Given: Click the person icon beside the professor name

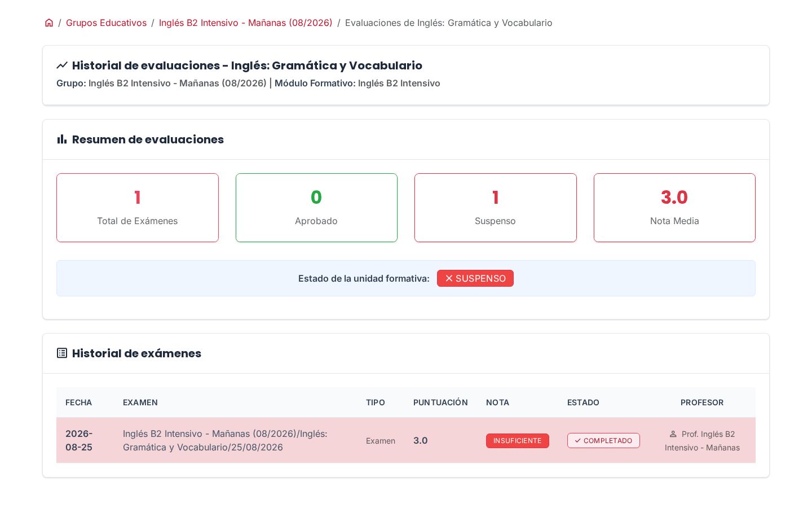Looking at the screenshot, I should click(x=673, y=434).
